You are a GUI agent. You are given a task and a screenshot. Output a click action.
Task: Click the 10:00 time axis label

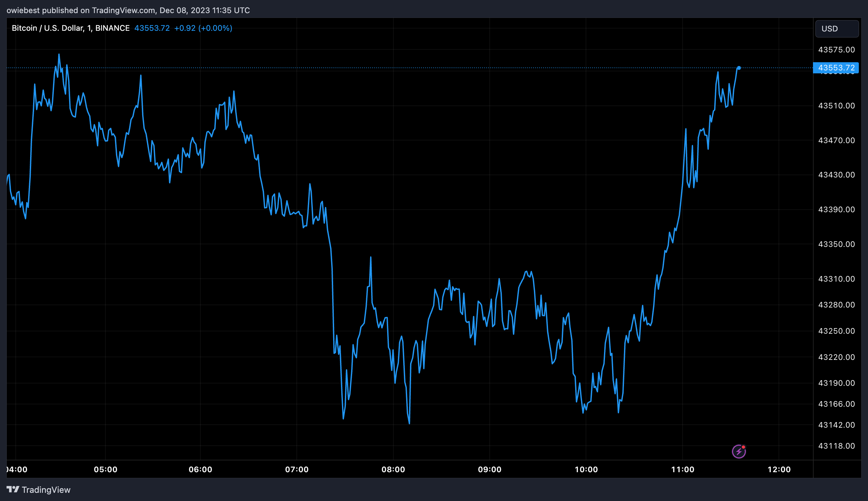[586, 469]
